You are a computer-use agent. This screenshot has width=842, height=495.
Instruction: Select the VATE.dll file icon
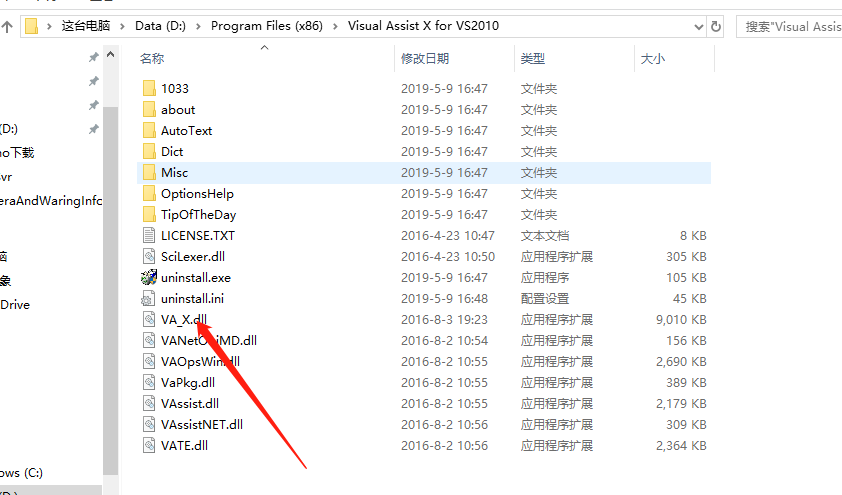pyautogui.click(x=149, y=445)
